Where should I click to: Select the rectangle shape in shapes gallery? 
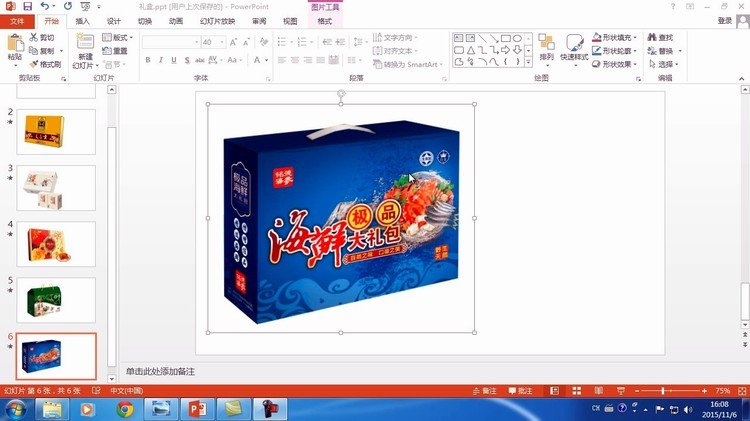point(506,38)
